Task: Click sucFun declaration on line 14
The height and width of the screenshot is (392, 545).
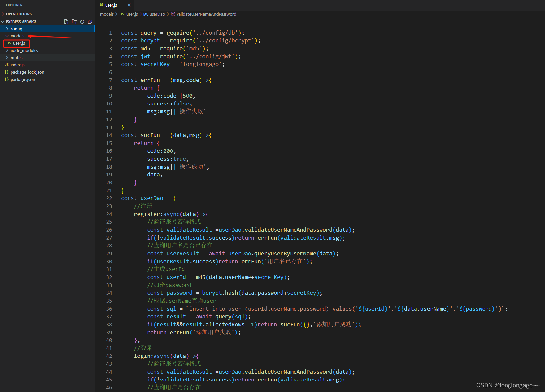Action: [150, 135]
